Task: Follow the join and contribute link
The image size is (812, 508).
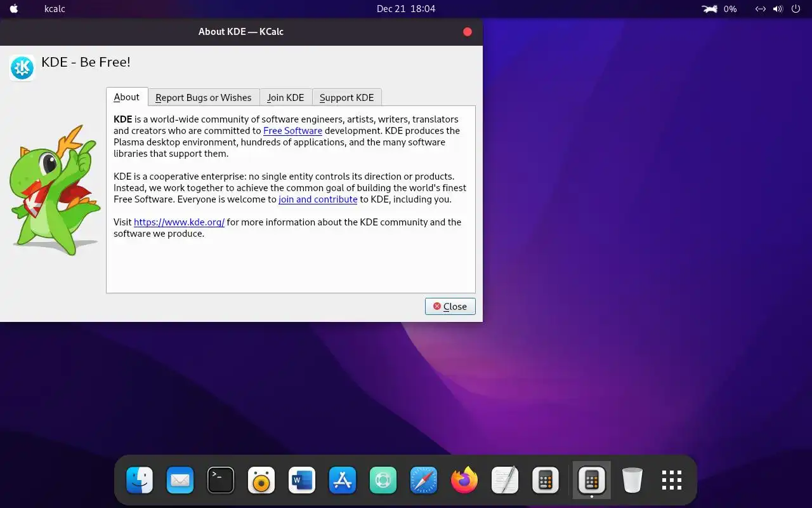Action: click(x=318, y=199)
